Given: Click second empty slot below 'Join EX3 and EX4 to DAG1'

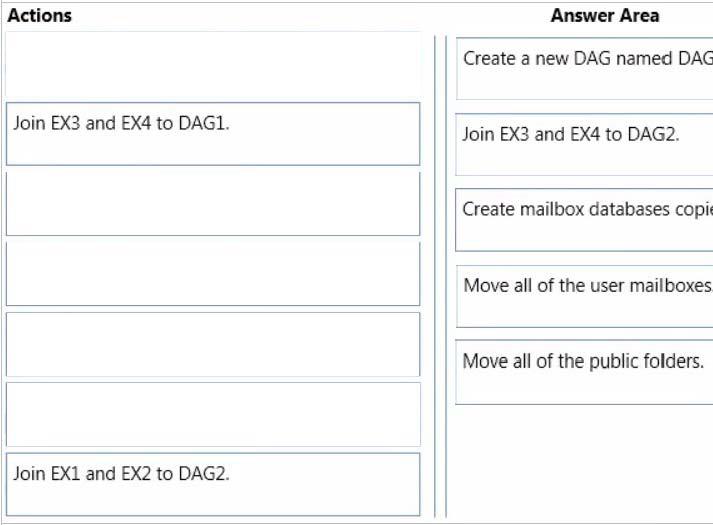Looking at the screenshot, I should click(213, 274).
